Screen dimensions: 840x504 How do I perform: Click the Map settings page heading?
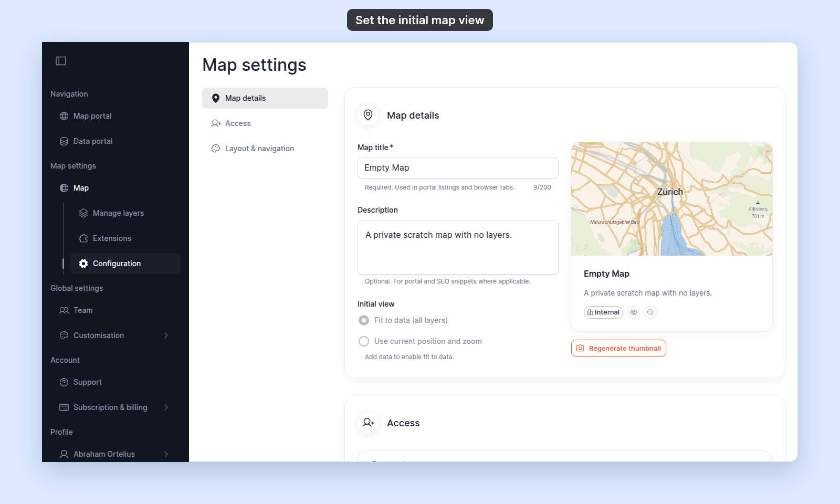tap(254, 65)
